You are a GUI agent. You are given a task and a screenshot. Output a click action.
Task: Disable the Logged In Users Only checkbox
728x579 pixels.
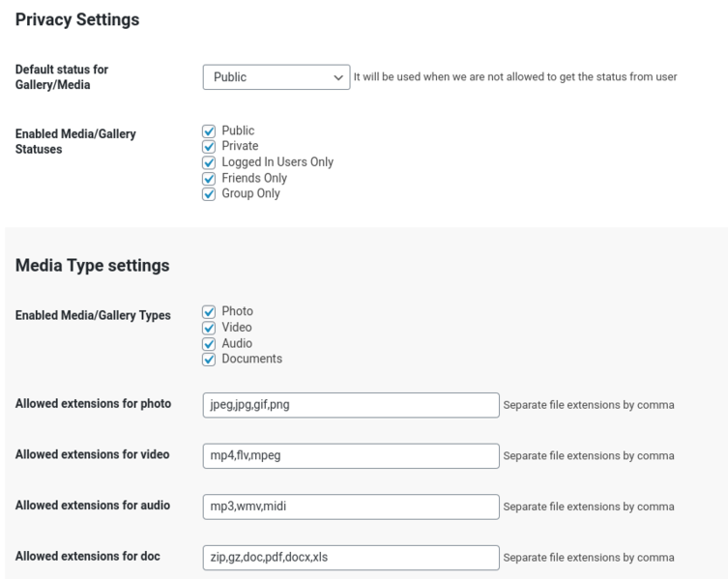pyautogui.click(x=209, y=162)
